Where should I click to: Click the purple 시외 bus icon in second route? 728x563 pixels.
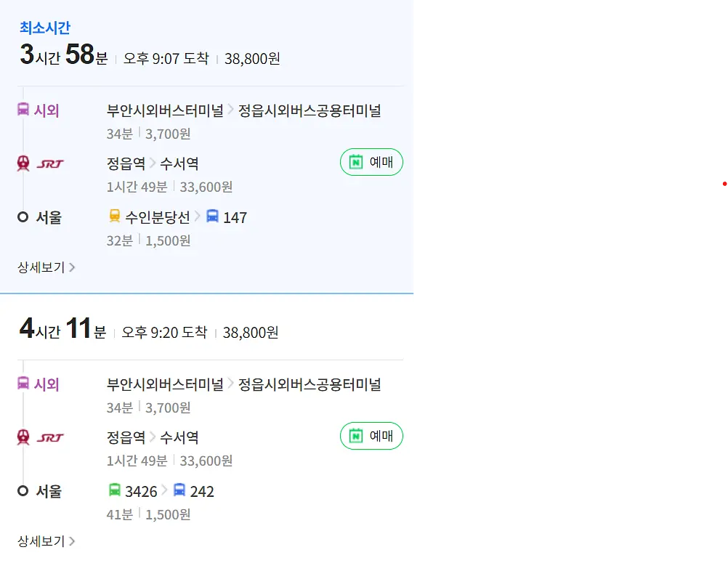click(x=23, y=384)
